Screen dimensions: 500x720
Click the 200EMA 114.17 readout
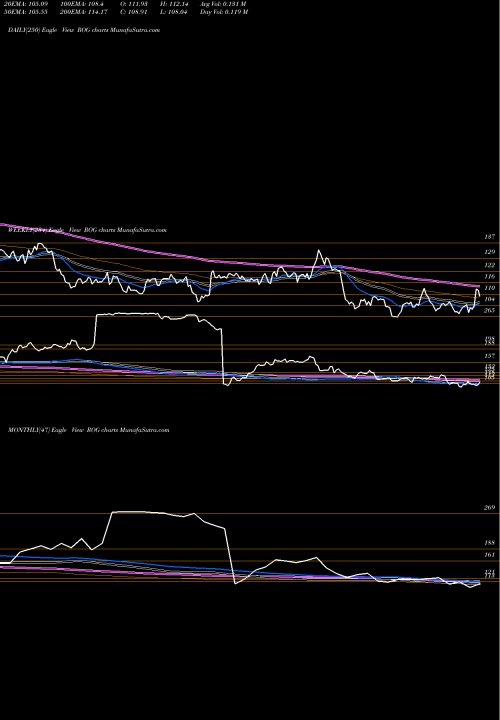point(86,12)
